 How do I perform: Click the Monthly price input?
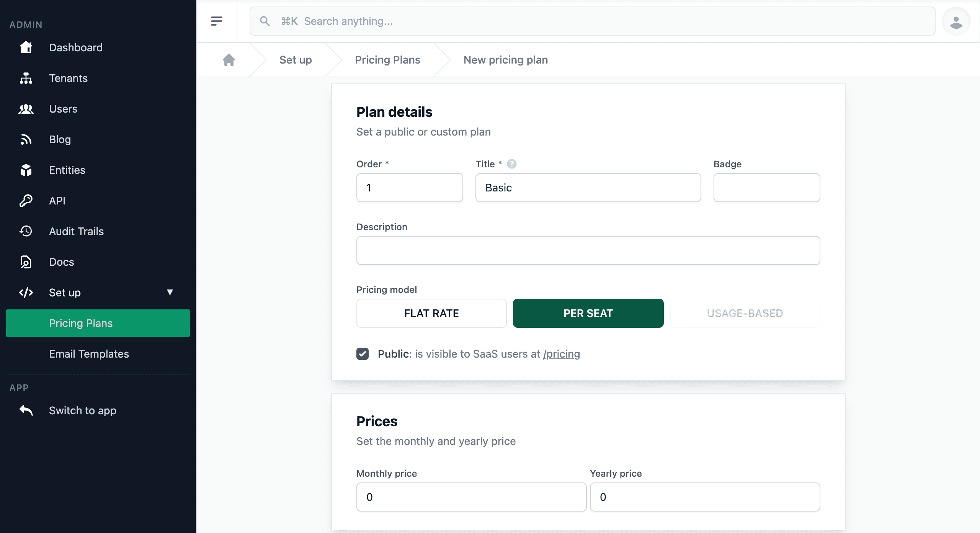471,497
